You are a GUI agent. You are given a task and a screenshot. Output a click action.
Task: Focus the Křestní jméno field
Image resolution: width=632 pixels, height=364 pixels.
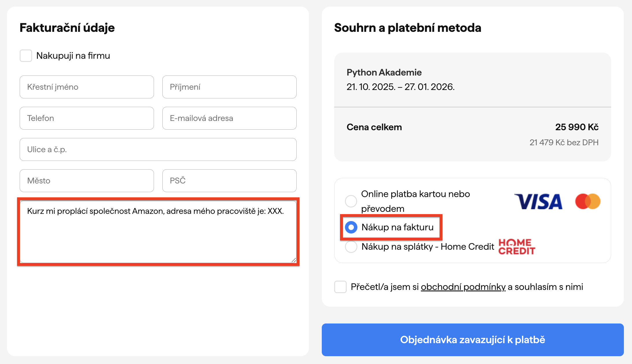tap(87, 87)
